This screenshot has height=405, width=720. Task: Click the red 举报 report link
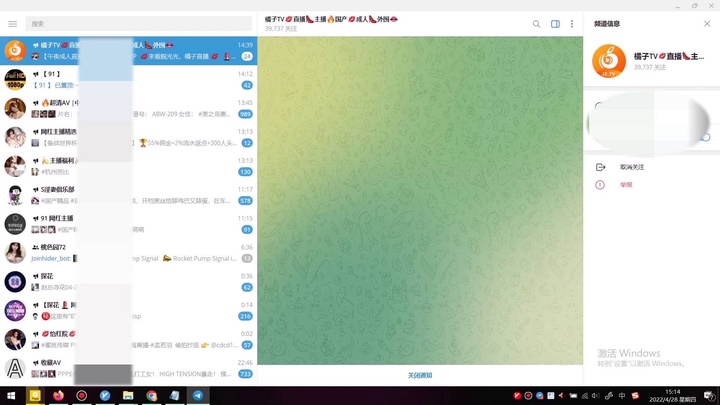click(626, 185)
